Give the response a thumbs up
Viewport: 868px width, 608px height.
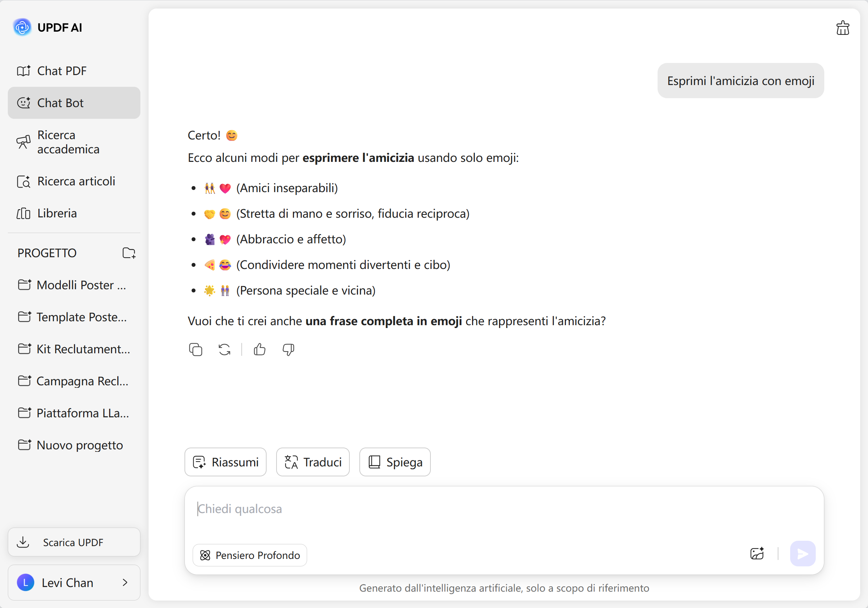pos(260,350)
